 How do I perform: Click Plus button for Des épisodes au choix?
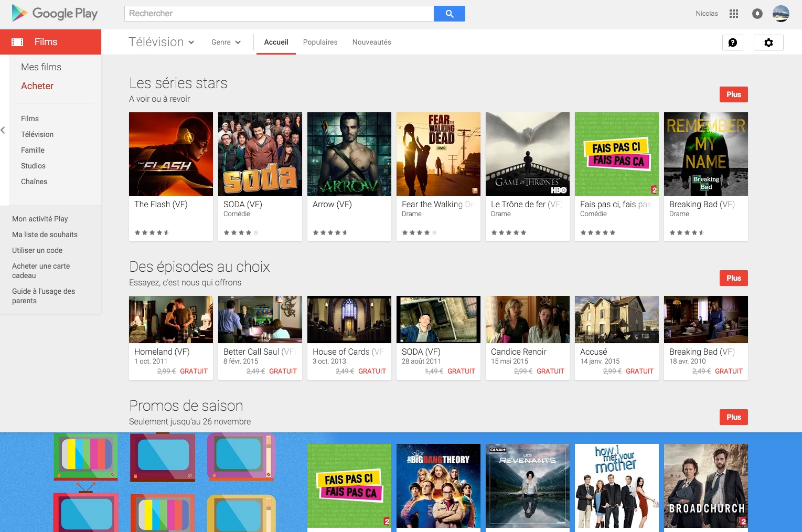tap(734, 278)
